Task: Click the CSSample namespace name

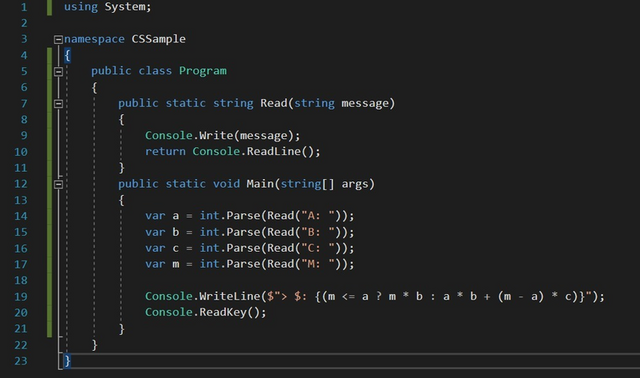Action: [x=158, y=39]
